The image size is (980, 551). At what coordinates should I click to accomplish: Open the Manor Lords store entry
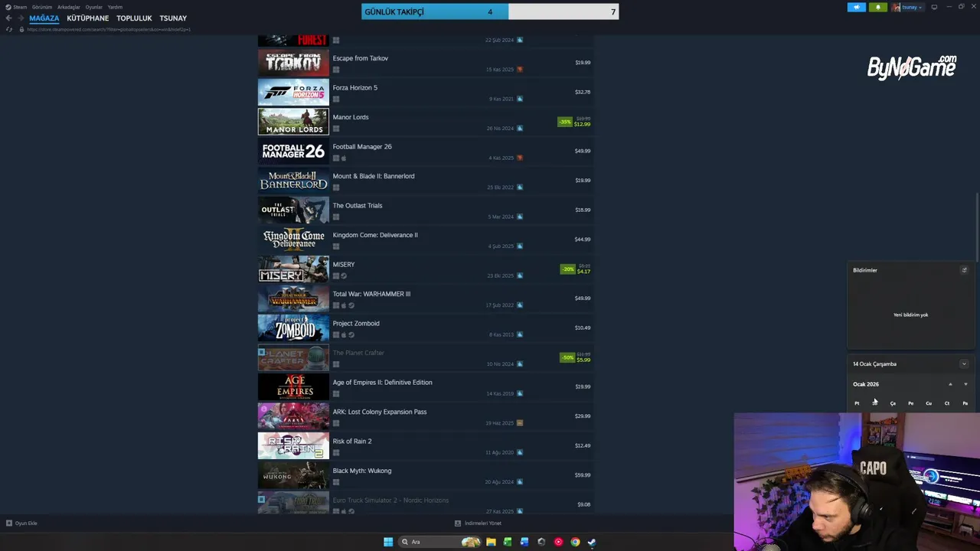coord(426,122)
